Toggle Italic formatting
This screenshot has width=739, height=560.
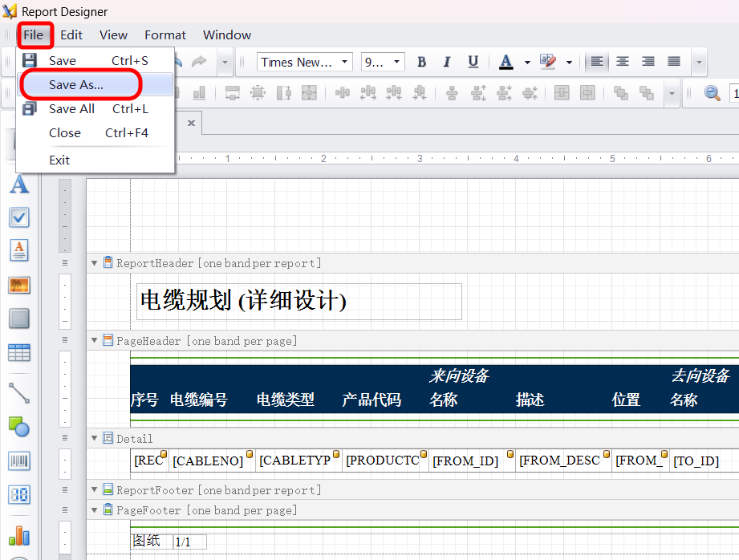[447, 62]
